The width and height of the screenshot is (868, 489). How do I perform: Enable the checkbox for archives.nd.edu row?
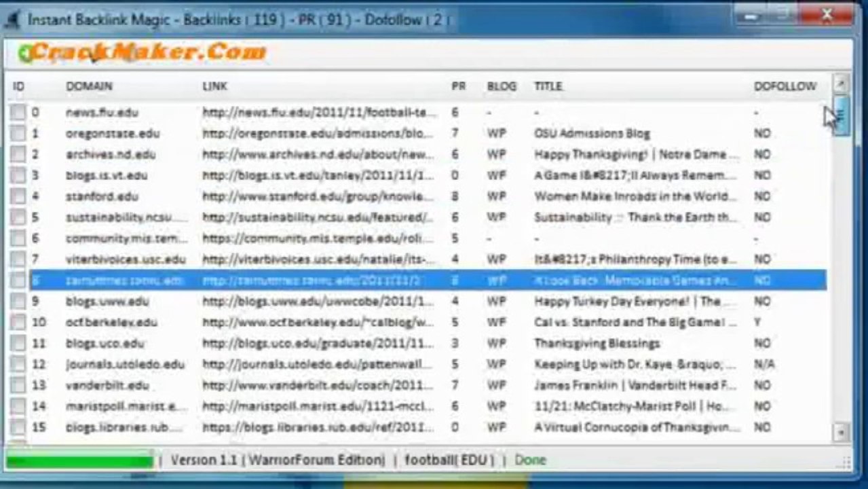[18, 154]
